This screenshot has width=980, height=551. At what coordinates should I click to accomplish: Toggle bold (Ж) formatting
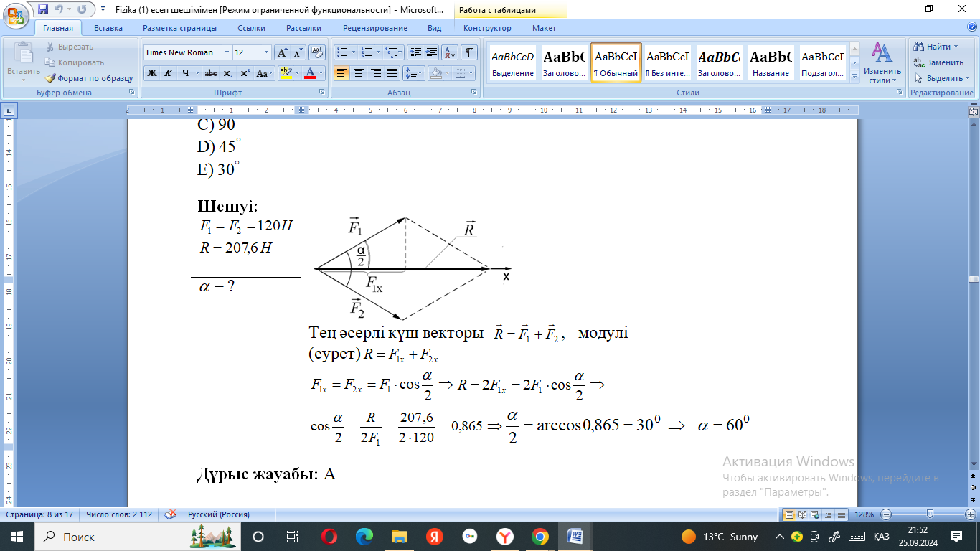151,73
